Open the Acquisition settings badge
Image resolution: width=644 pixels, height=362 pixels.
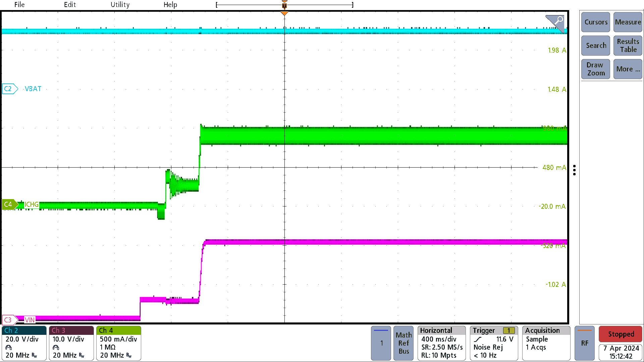pyautogui.click(x=546, y=343)
